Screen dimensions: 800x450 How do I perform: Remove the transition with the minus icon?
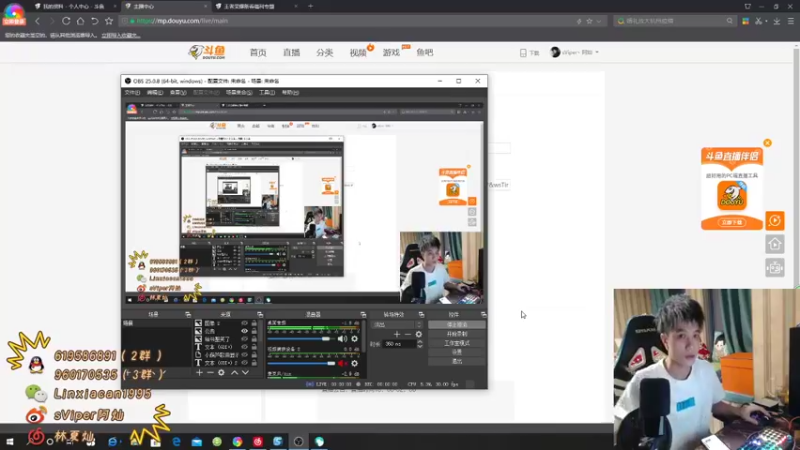coord(408,334)
